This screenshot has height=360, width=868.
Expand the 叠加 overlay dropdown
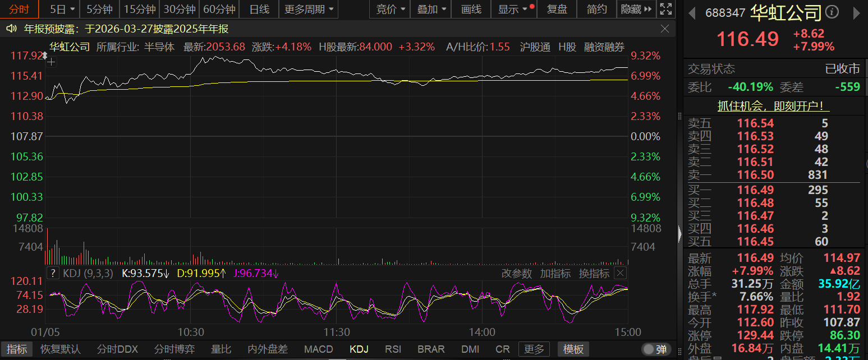(x=432, y=9)
